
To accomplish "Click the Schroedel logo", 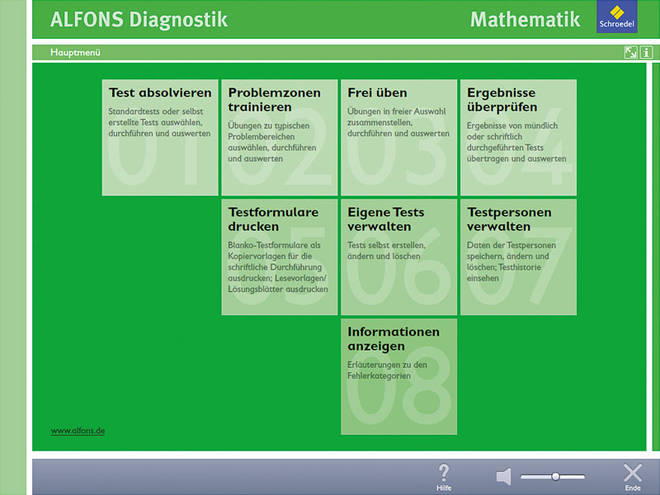I will 617,17.
